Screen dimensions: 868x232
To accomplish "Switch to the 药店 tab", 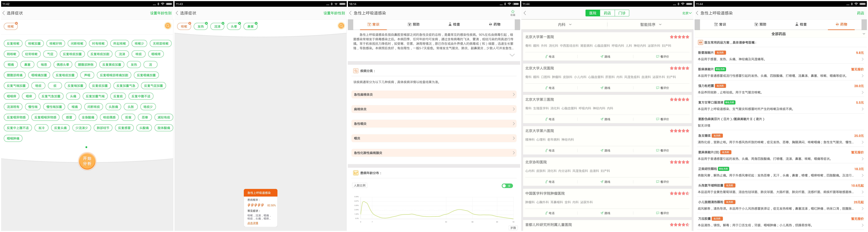I will [607, 13].
